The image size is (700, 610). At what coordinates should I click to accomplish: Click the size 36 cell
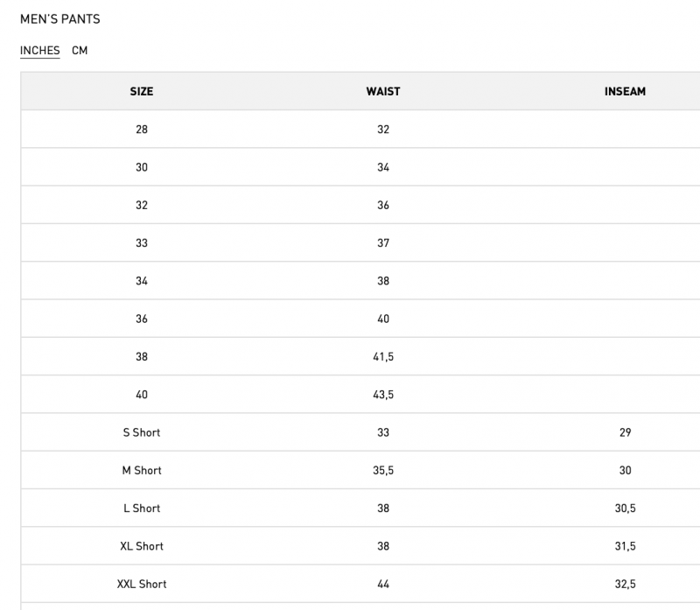(x=142, y=319)
